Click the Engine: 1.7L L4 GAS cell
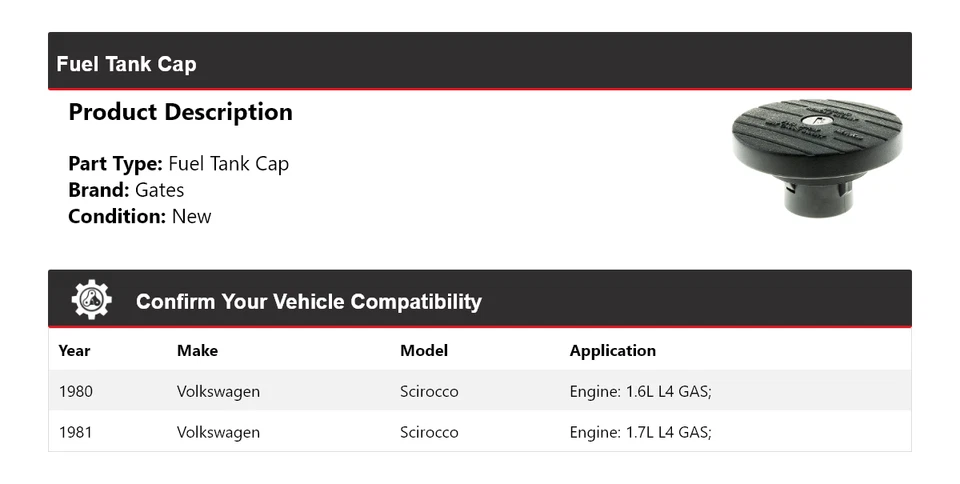The height and width of the screenshot is (484, 960). 640,432
